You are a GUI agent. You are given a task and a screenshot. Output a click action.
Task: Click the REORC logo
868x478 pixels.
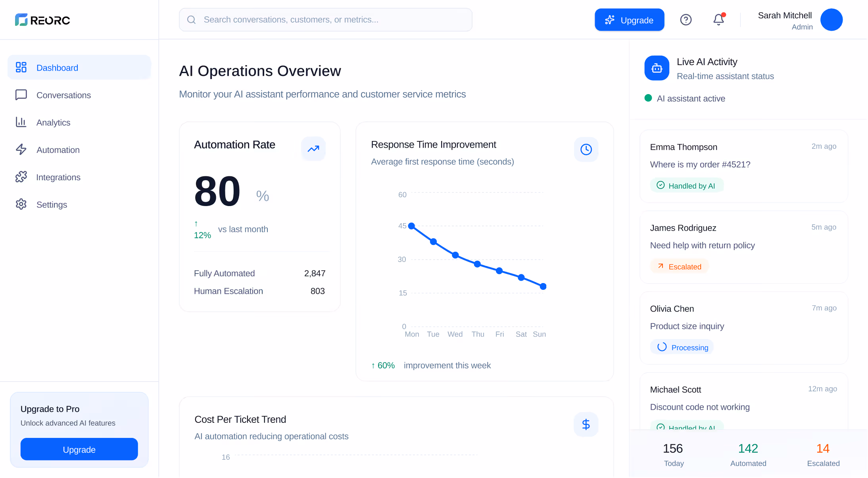pos(42,20)
